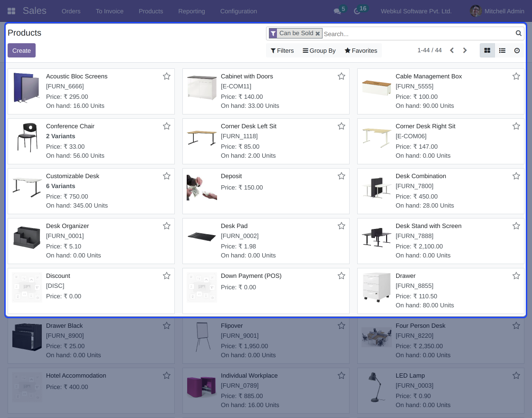Favorite the Desk Stand with Screen
This screenshot has width=532, height=418.
coord(516,226)
